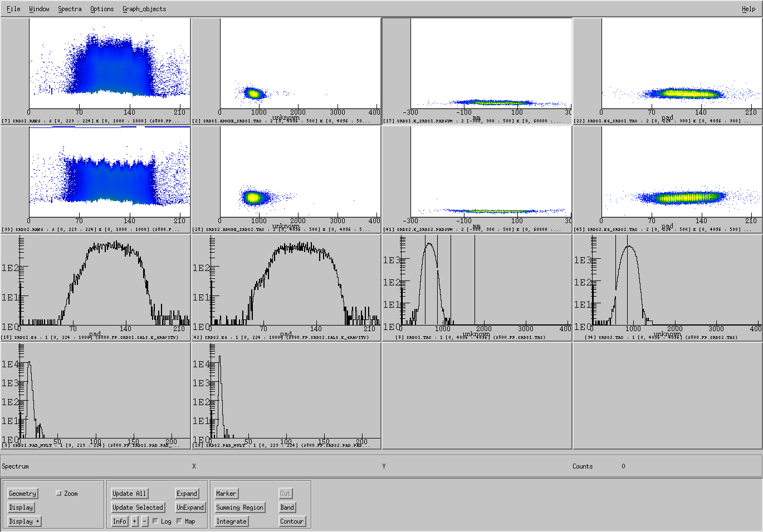
Task: Open the Graph_objects menu
Action: click(x=144, y=9)
